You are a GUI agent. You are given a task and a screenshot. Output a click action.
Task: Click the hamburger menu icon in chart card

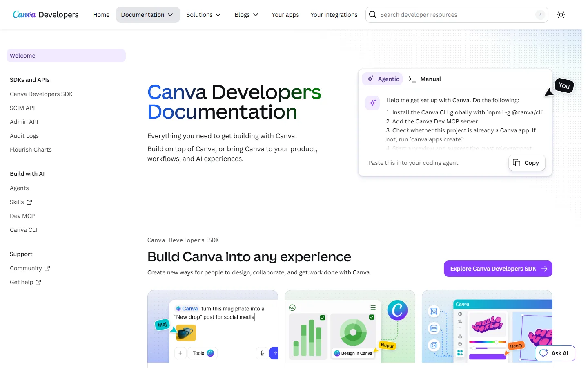point(373,307)
